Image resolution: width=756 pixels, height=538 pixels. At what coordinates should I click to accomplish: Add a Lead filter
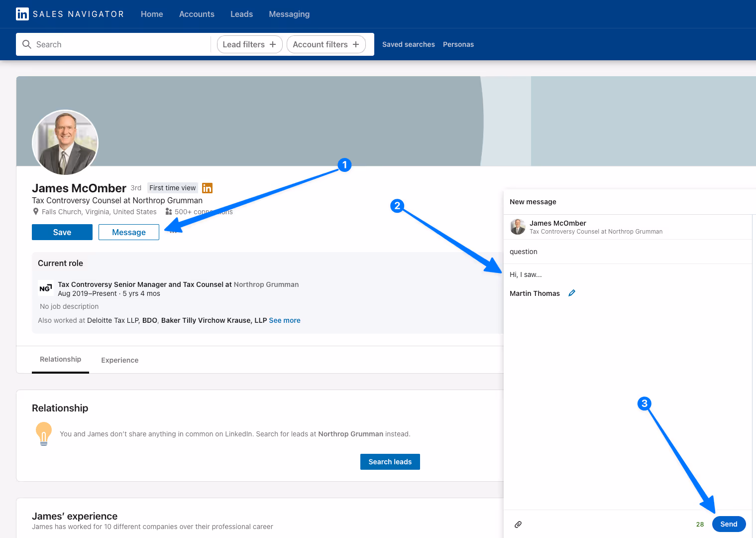pos(249,44)
